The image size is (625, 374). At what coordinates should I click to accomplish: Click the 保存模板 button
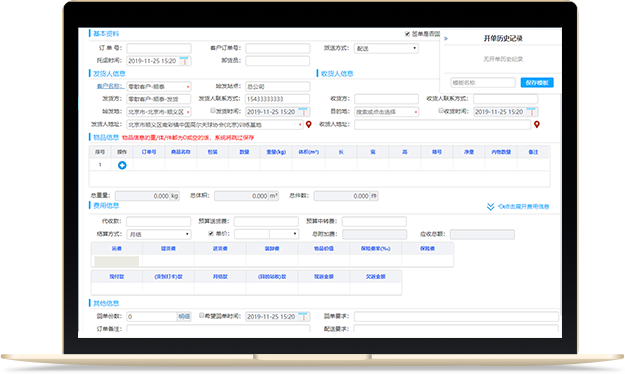click(x=537, y=83)
